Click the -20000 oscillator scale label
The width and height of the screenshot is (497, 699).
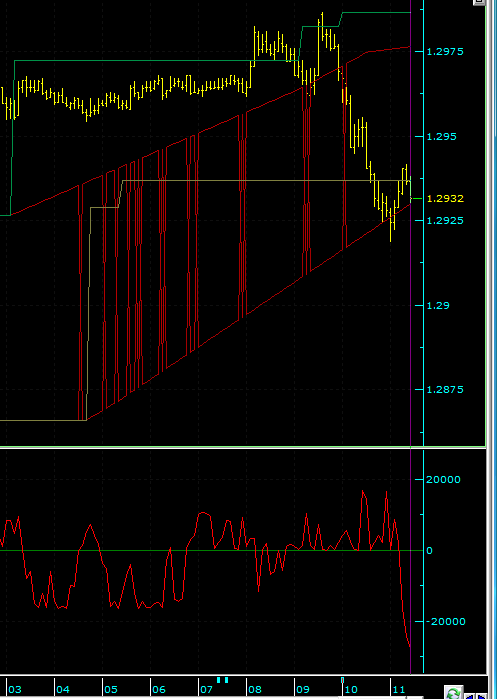pos(445,621)
